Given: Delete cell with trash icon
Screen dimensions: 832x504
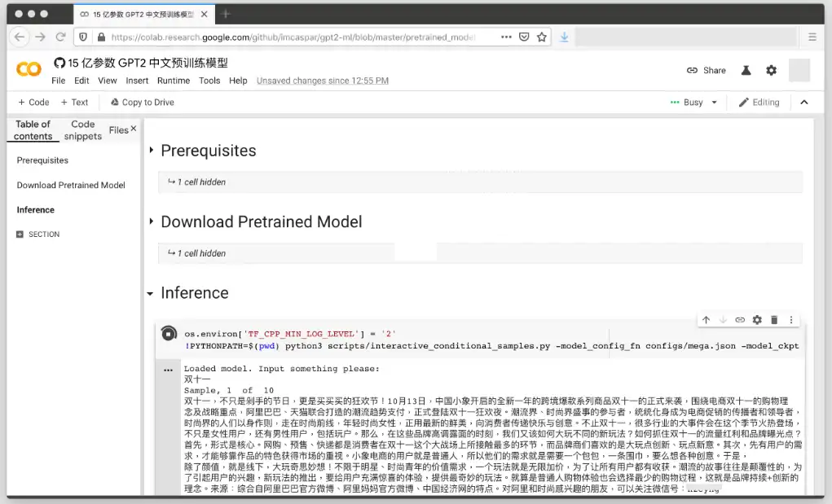Looking at the screenshot, I should (x=774, y=320).
